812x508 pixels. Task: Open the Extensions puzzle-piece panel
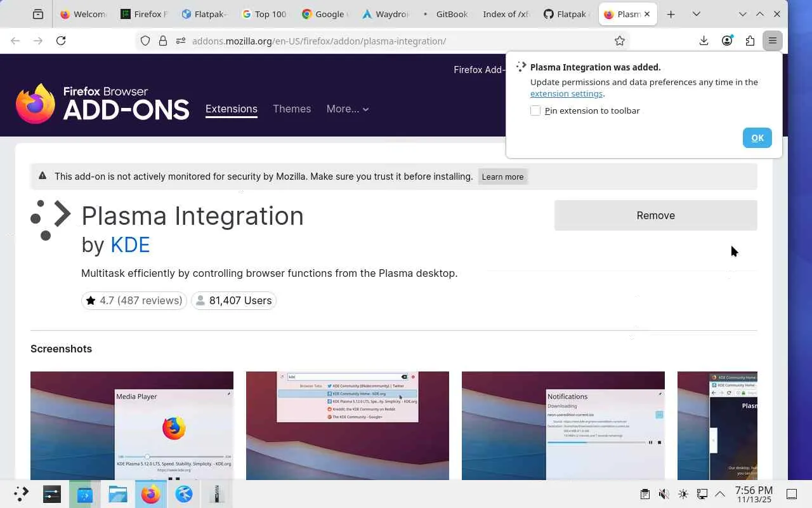point(750,41)
